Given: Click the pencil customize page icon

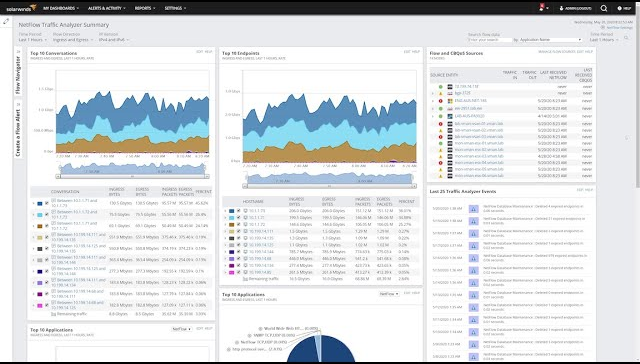Looking at the screenshot, I should [6, 21].
